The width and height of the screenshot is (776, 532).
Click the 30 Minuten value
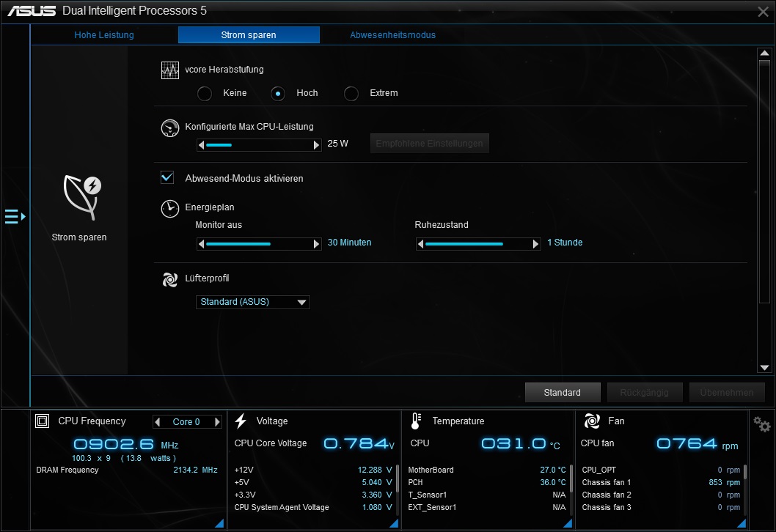[349, 243]
